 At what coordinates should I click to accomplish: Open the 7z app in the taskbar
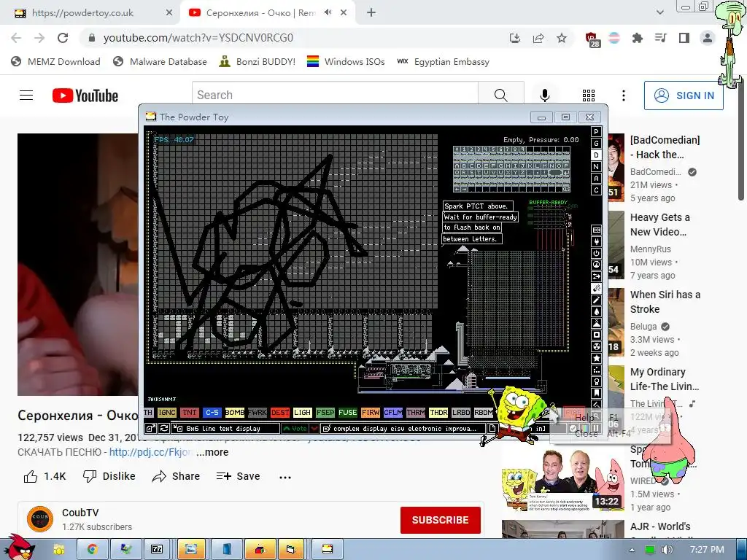(157, 549)
